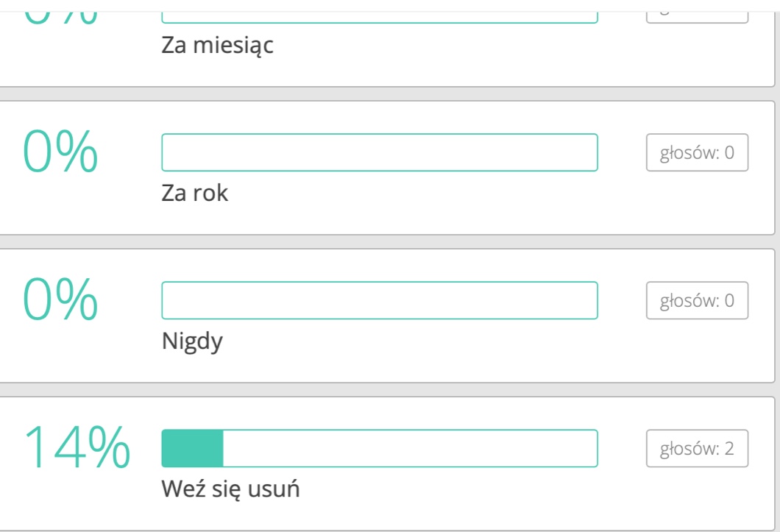
Task: Click the 14% result figure
Action: (77, 448)
